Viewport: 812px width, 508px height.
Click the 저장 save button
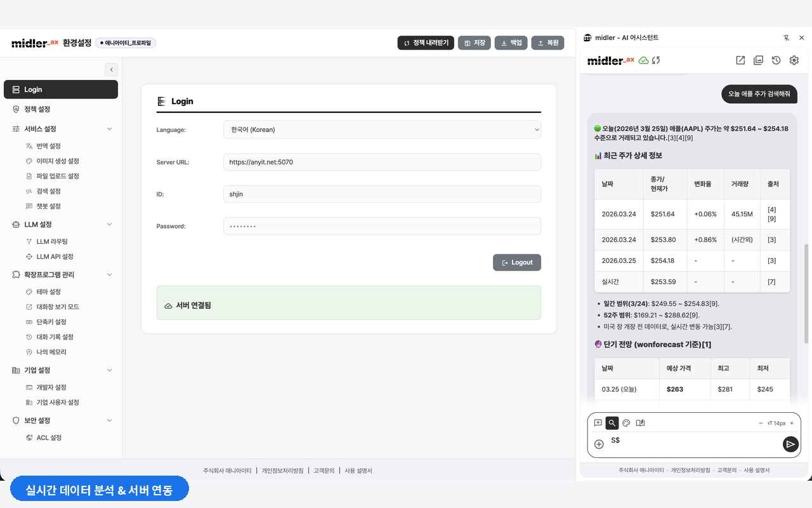475,43
